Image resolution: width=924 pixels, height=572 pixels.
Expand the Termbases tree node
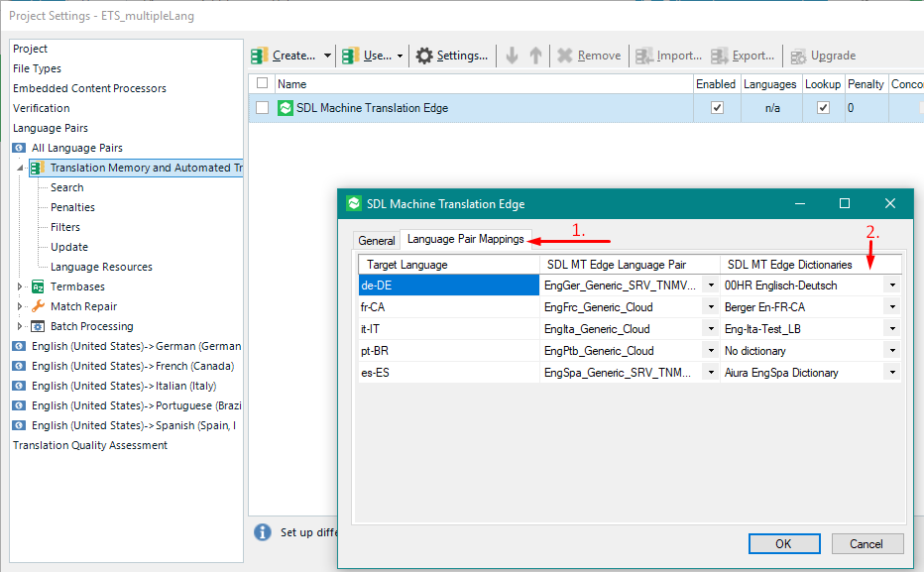[20, 286]
